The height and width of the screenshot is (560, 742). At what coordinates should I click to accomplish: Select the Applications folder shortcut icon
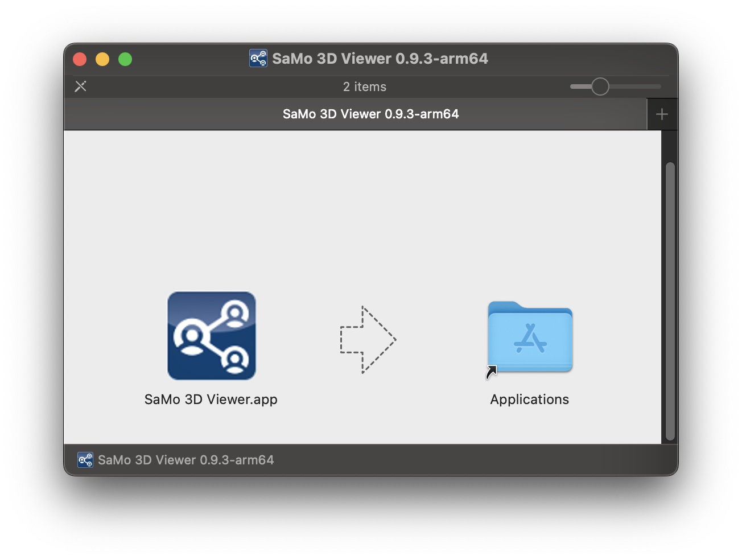pyautogui.click(x=530, y=337)
